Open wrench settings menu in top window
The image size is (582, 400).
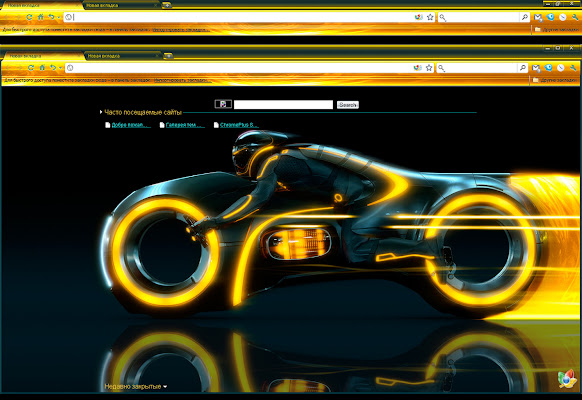[x=575, y=17]
